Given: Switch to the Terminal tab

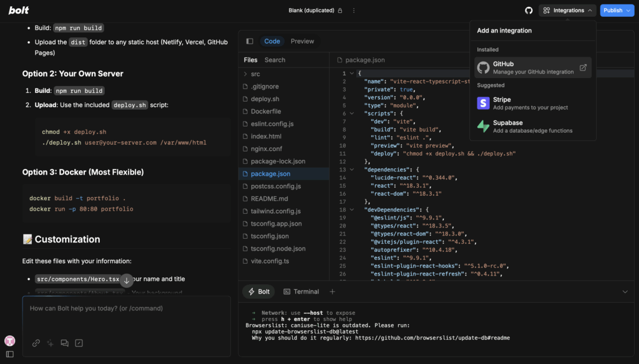Looking at the screenshot, I should (301, 292).
